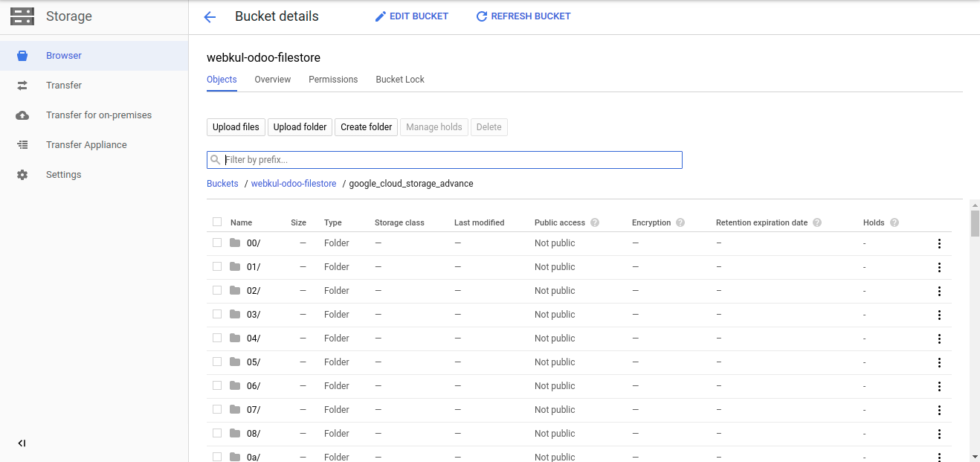The height and width of the screenshot is (462, 980).
Task: Select the Browser icon in the sidebar
Action: coord(22,55)
